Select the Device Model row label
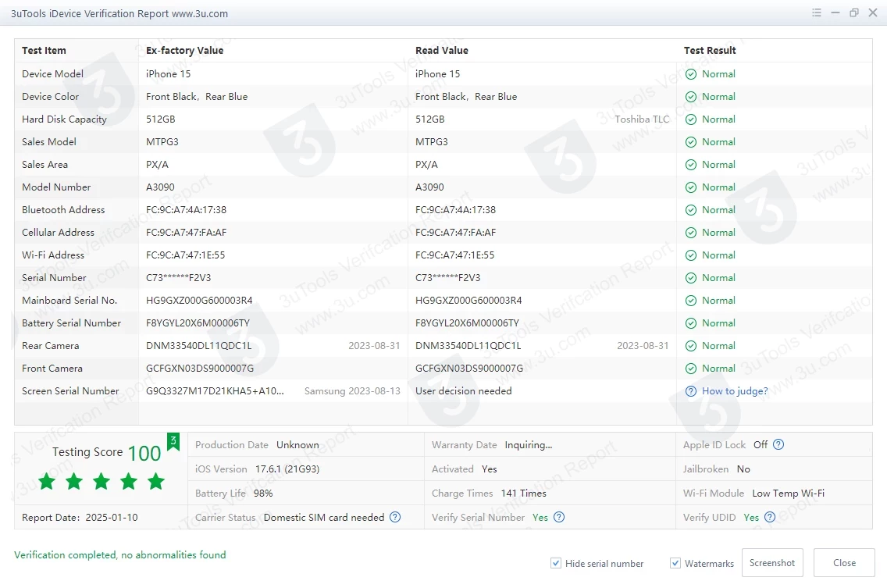The height and width of the screenshot is (588, 887). (52, 74)
